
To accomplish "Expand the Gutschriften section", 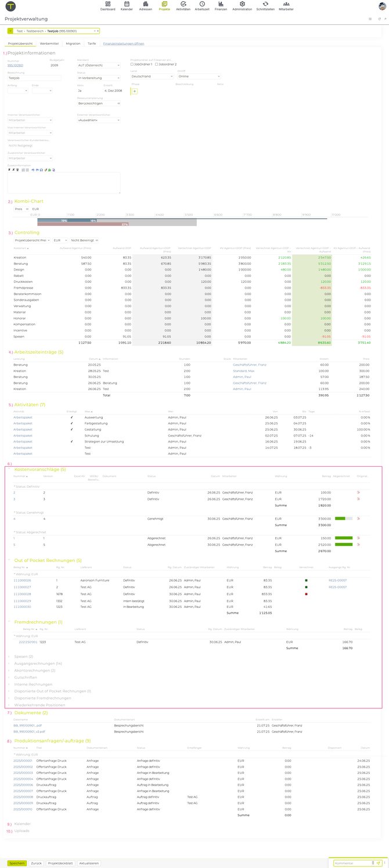I will point(25,677).
